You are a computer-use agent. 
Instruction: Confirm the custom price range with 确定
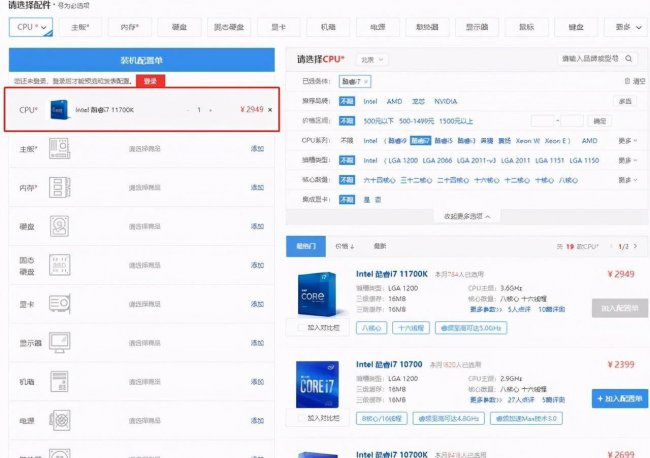599,121
